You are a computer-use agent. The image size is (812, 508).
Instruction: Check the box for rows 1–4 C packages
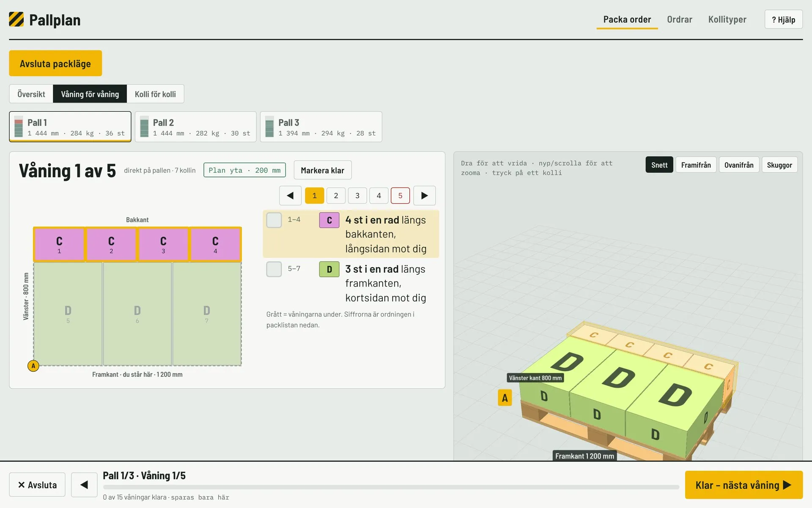274,220
